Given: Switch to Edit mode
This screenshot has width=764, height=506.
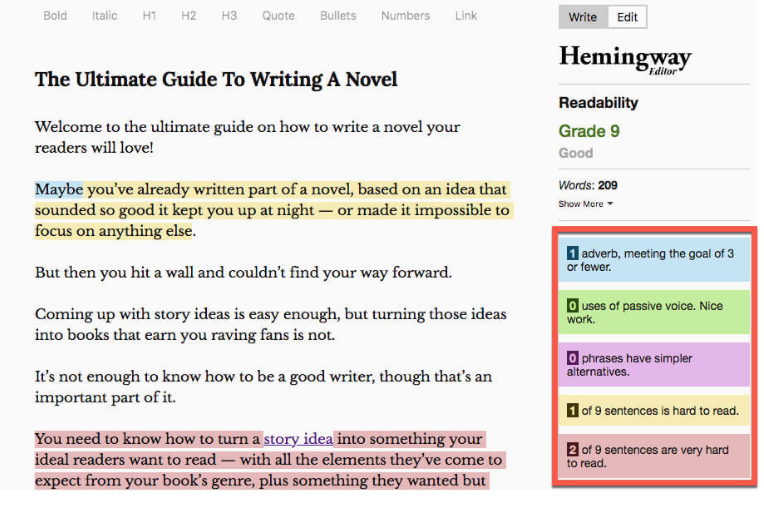Looking at the screenshot, I should [627, 17].
